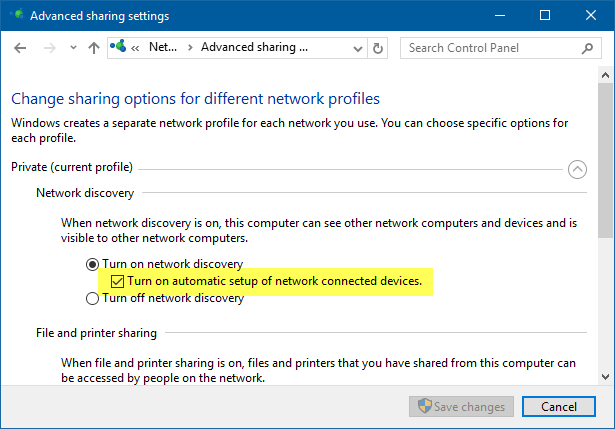Close the Advanced sharing settings window

pos(591,15)
